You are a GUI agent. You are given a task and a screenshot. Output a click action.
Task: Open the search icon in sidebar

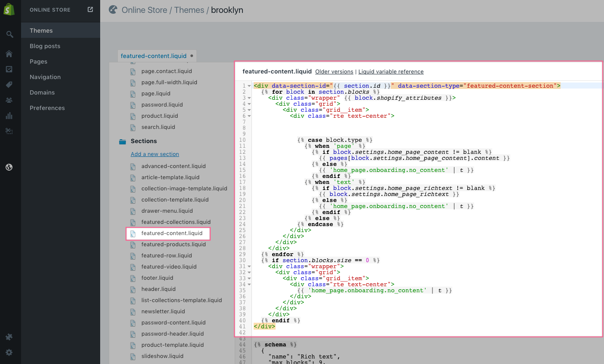[x=9, y=34]
